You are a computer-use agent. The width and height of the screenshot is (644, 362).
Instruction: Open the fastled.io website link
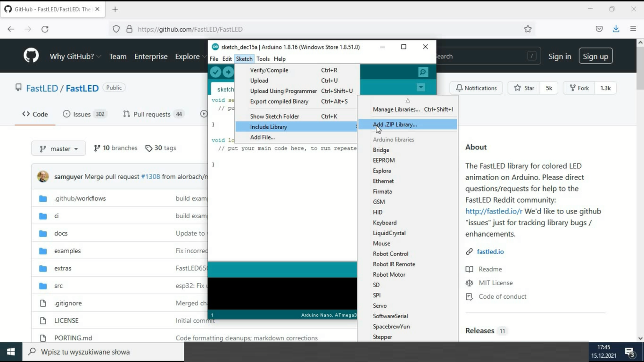[x=490, y=252]
